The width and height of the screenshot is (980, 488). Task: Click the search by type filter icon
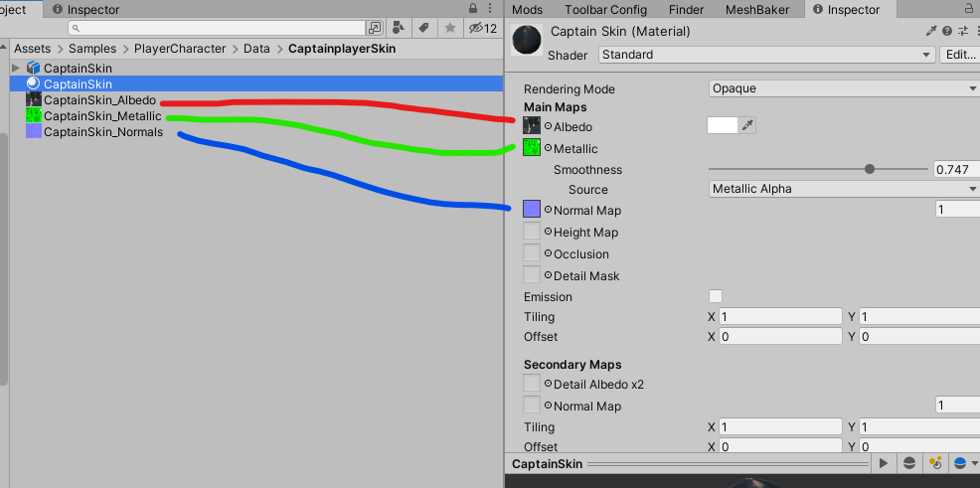[x=399, y=28]
